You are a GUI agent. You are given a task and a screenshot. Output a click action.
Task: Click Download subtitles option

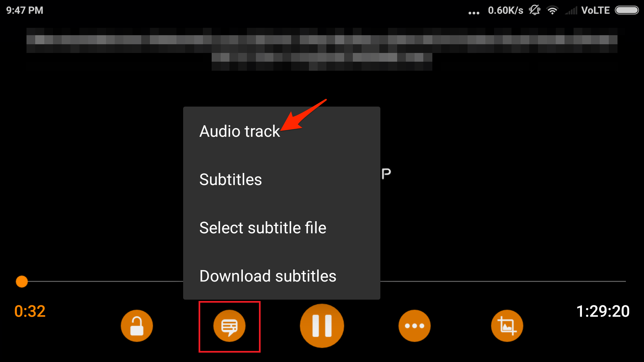268,276
